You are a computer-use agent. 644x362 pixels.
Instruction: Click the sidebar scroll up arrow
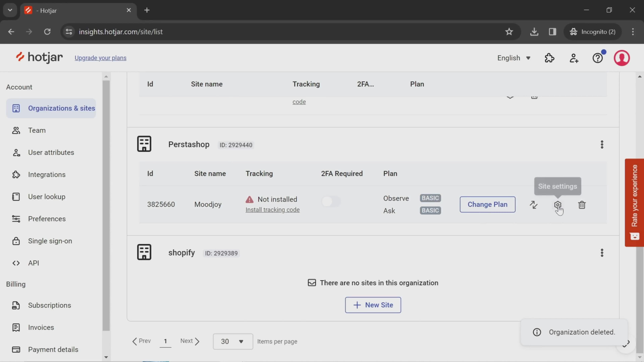point(106,76)
